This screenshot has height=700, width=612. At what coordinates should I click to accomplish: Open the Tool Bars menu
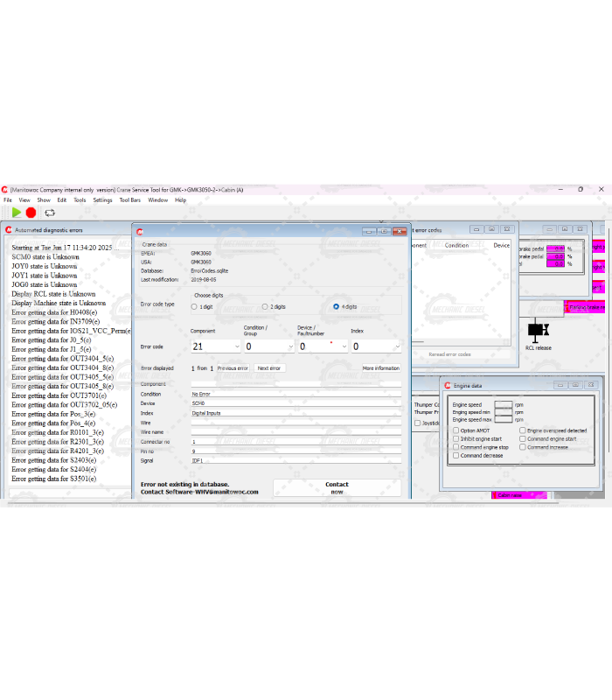[x=129, y=200]
